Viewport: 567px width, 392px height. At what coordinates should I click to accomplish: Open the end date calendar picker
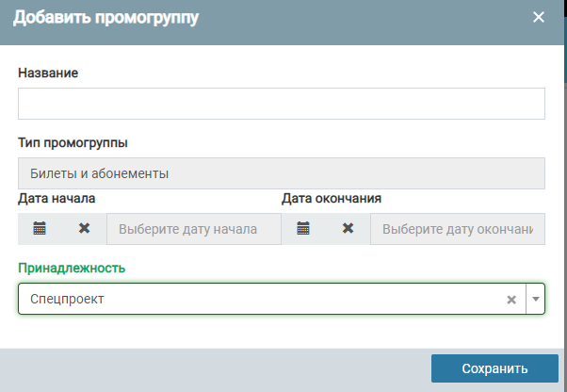point(303,229)
